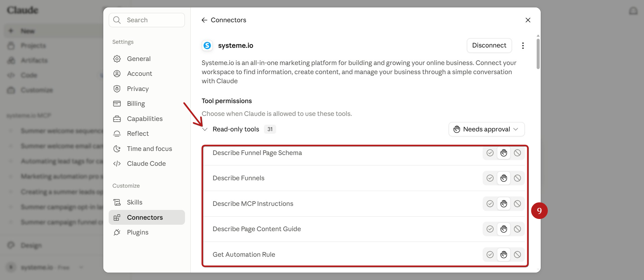644x280 pixels.
Task: Click the lock shield icon for Privacy
Action: point(117,89)
